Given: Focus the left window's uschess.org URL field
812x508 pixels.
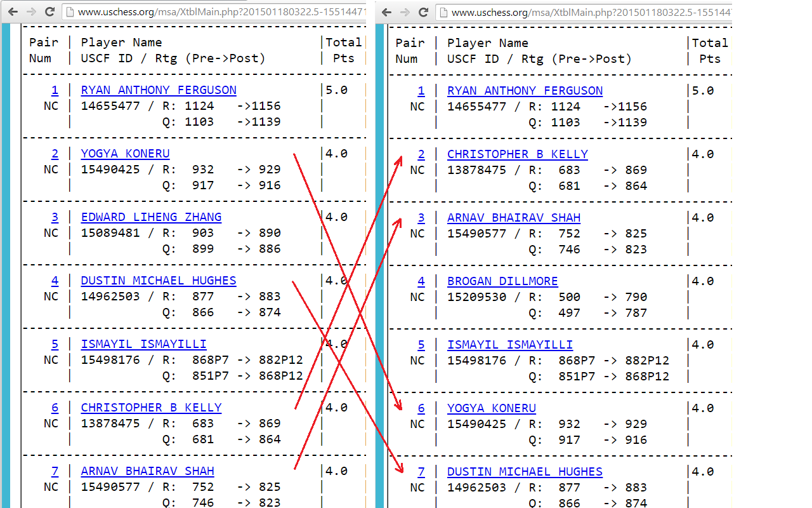Looking at the screenshot, I should tap(216, 11).
